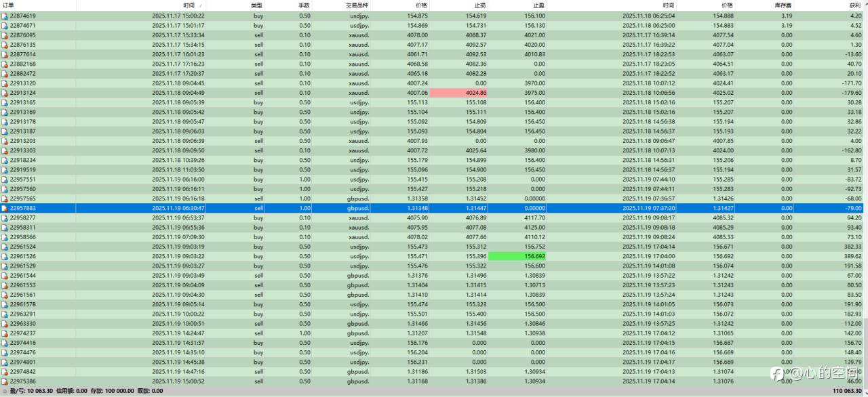Click the order icon beside 22957551
The height and width of the screenshot is (397, 868).
click(5, 180)
